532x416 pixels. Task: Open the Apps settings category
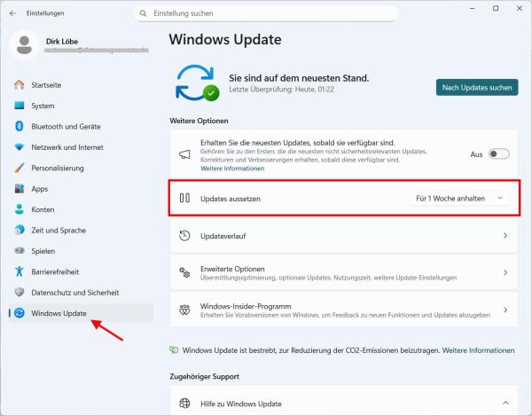[39, 188]
